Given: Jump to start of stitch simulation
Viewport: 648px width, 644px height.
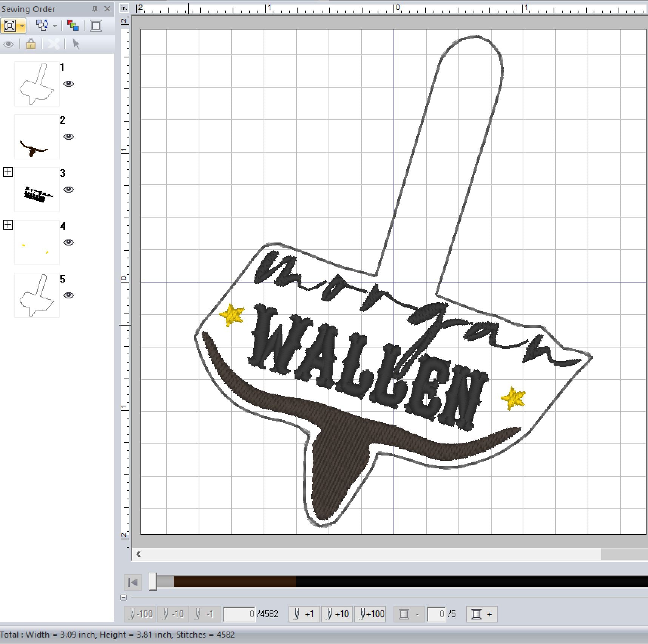Looking at the screenshot, I should 133,582.
